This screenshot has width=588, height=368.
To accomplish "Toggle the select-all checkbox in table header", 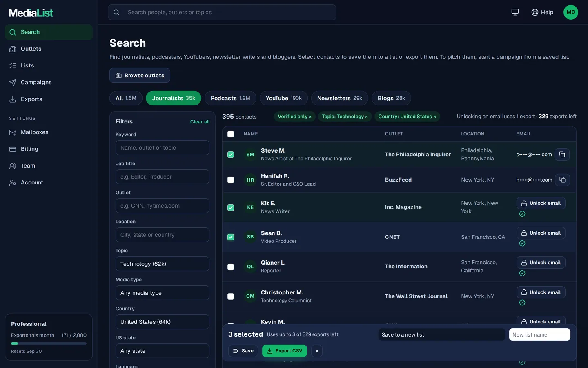I will 231,134.
